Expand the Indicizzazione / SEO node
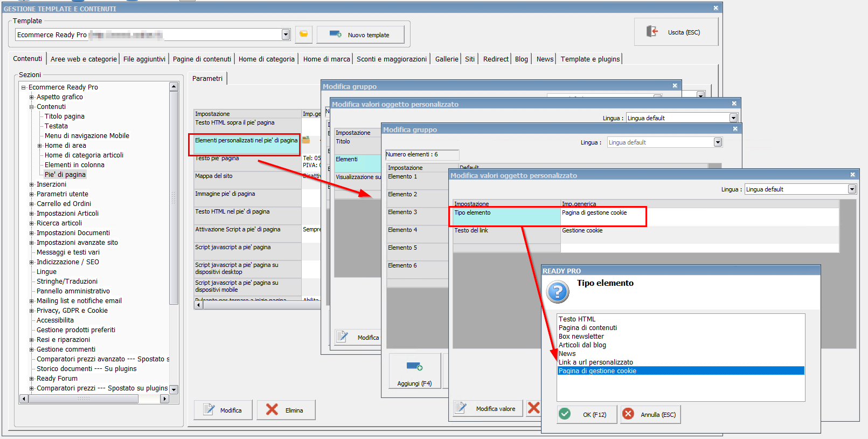868x439 pixels. click(31, 262)
